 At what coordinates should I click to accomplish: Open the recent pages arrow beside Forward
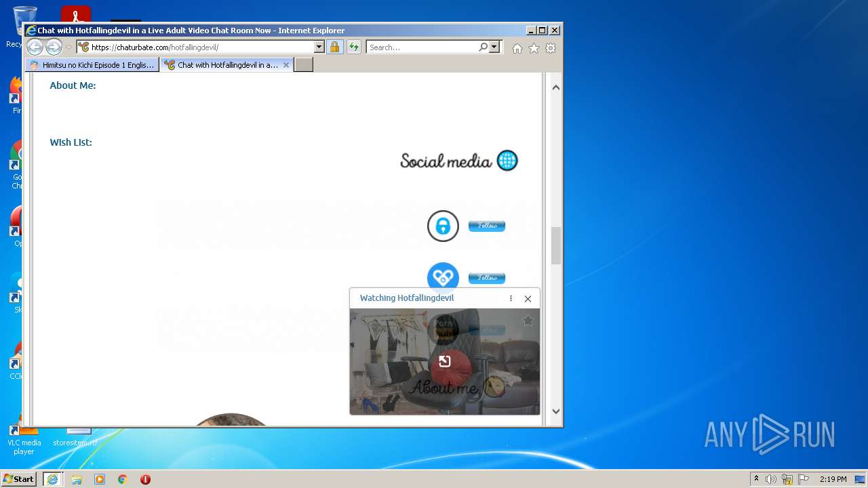click(68, 47)
